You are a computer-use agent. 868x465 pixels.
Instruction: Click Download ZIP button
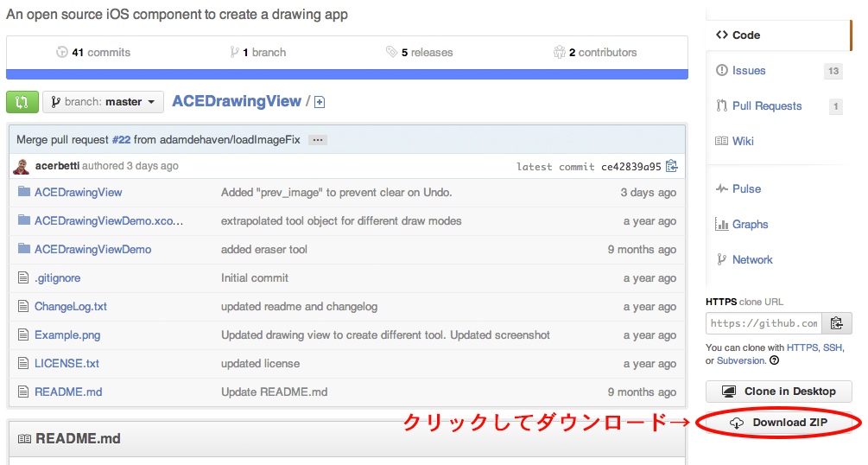click(x=778, y=423)
